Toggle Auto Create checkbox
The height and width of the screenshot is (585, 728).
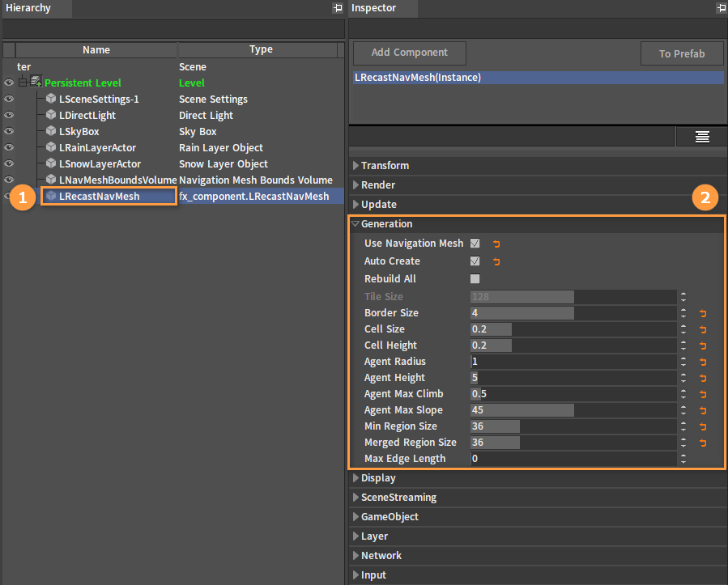(475, 261)
